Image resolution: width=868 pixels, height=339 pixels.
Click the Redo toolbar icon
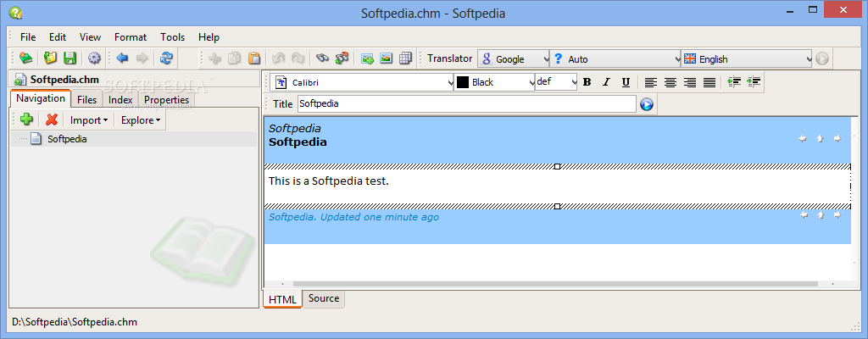point(298,58)
